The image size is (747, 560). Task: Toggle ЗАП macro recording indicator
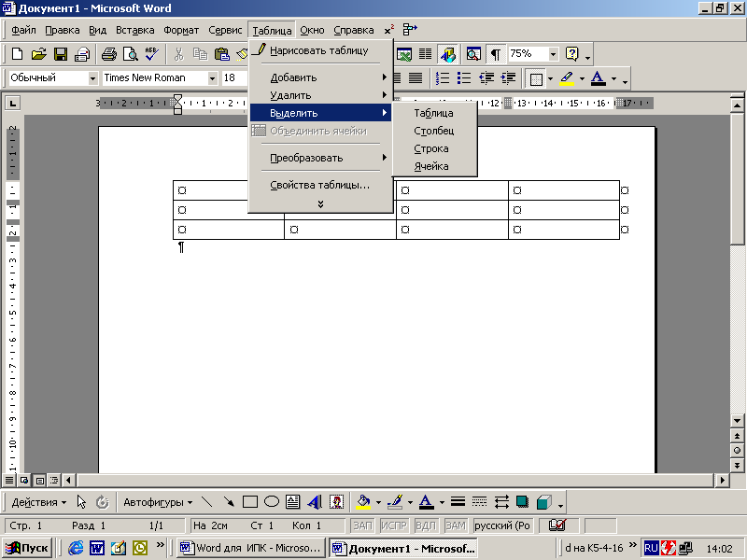coord(362,525)
